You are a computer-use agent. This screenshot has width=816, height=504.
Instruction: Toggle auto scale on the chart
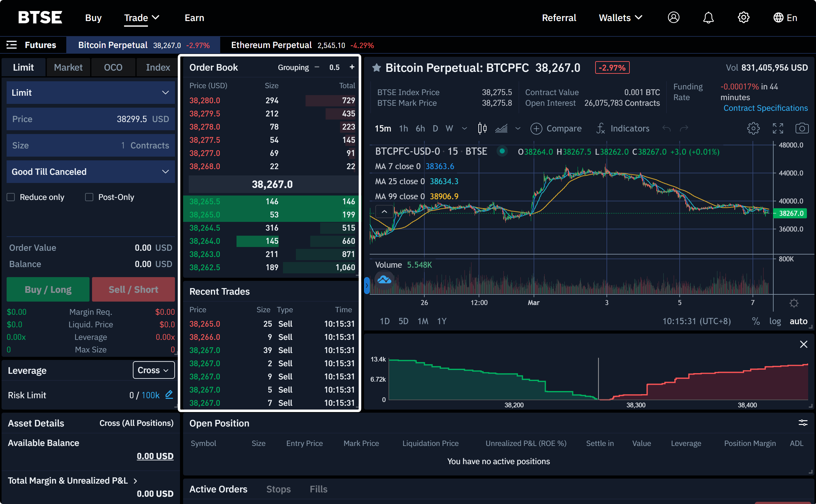coord(798,321)
